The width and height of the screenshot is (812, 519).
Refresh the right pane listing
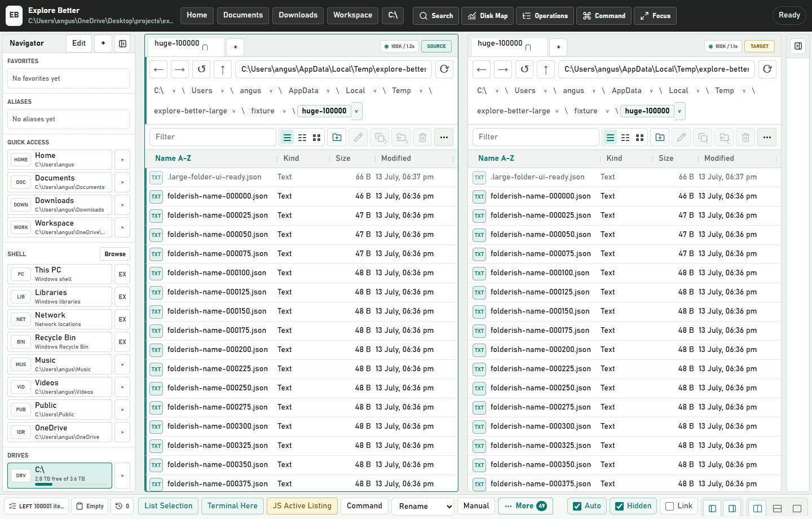767,69
